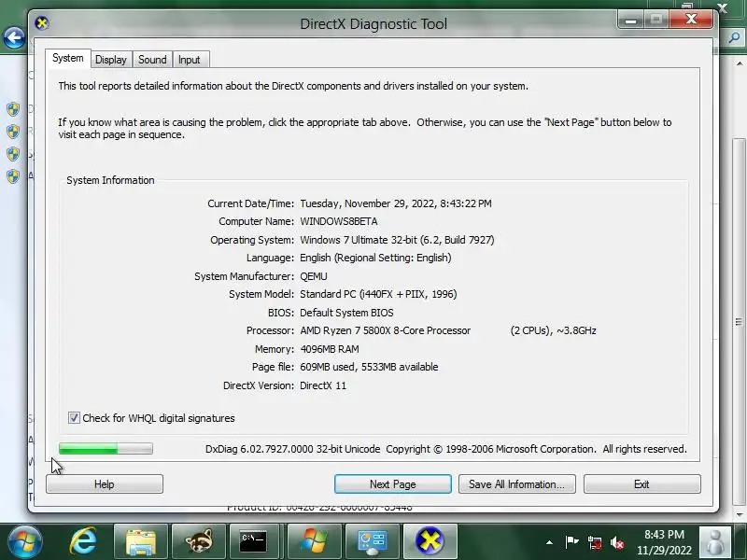The height and width of the screenshot is (560, 747).
Task: Open Windows Explorer folder taskbar icon
Action: coord(141,542)
